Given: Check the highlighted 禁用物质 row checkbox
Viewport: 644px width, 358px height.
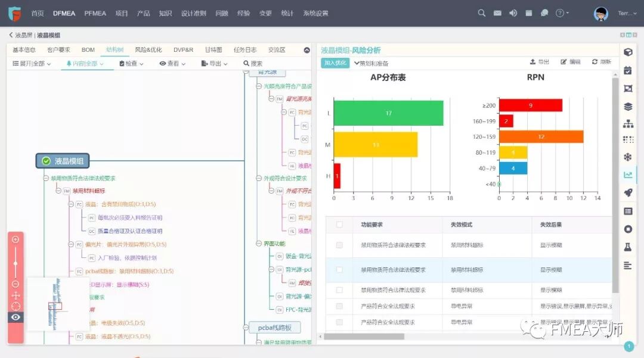Looking at the screenshot, I should pyautogui.click(x=339, y=270).
